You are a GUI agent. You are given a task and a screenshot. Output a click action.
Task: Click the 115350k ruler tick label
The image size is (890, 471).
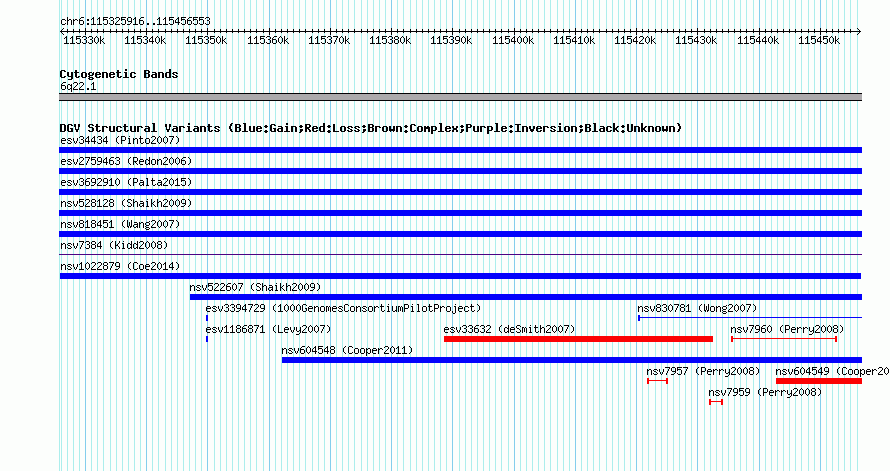[x=206, y=40]
